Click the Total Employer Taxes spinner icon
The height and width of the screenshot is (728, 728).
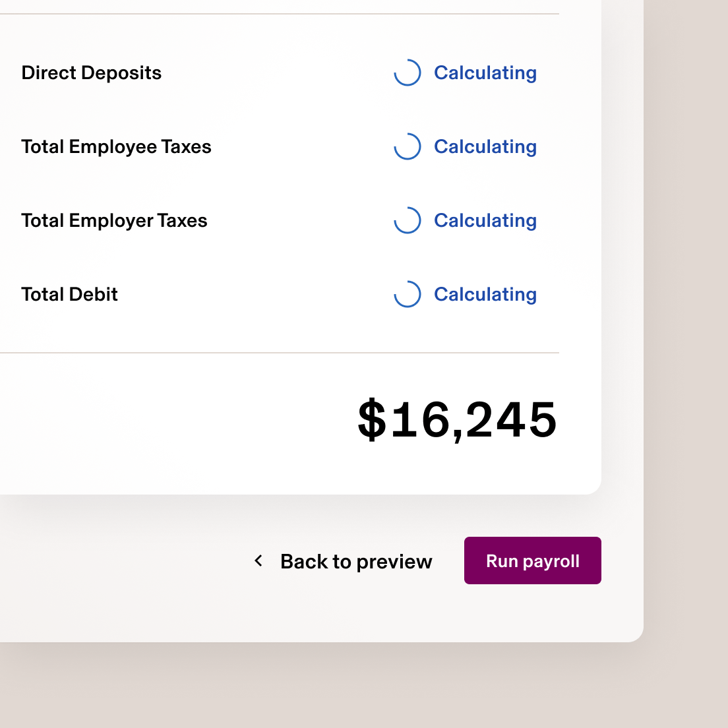click(x=408, y=221)
